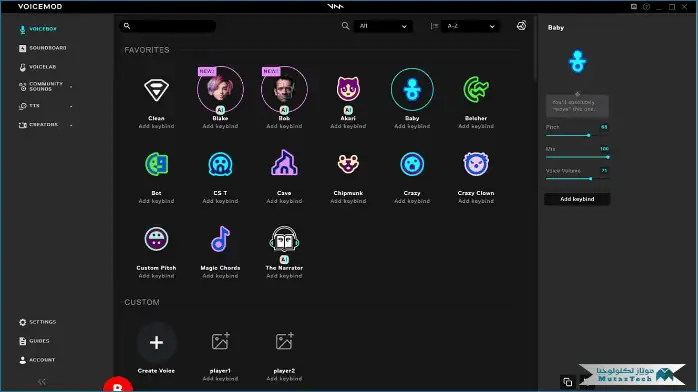Image resolution: width=698 pixels, height=392 pixels.
Task: Select the Akari cat voice
Action: pos(348,89)
